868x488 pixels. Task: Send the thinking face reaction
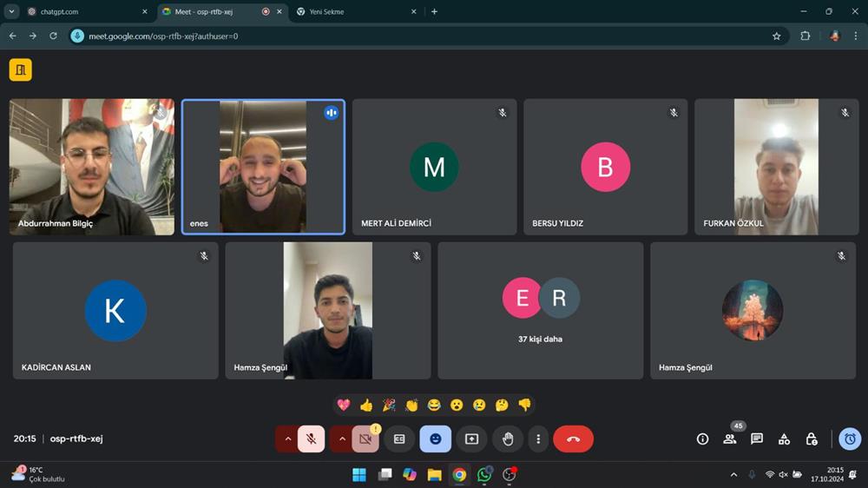(502, 405)
